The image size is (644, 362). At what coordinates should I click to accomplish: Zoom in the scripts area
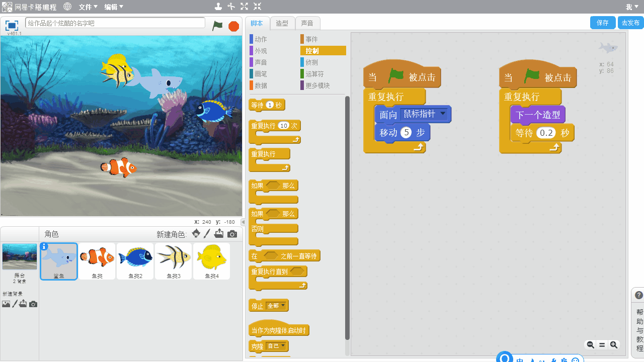(614, 345)
